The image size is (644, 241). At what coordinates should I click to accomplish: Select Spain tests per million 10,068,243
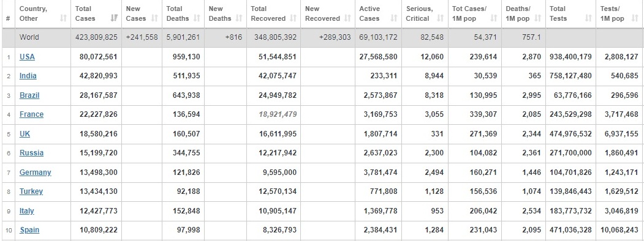click(x=619, y=230)
